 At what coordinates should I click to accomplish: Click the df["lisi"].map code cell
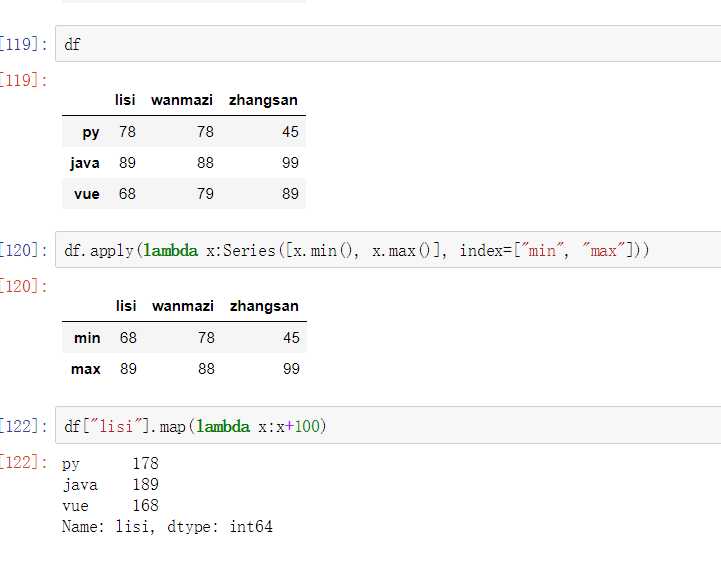tap(388, 426)
